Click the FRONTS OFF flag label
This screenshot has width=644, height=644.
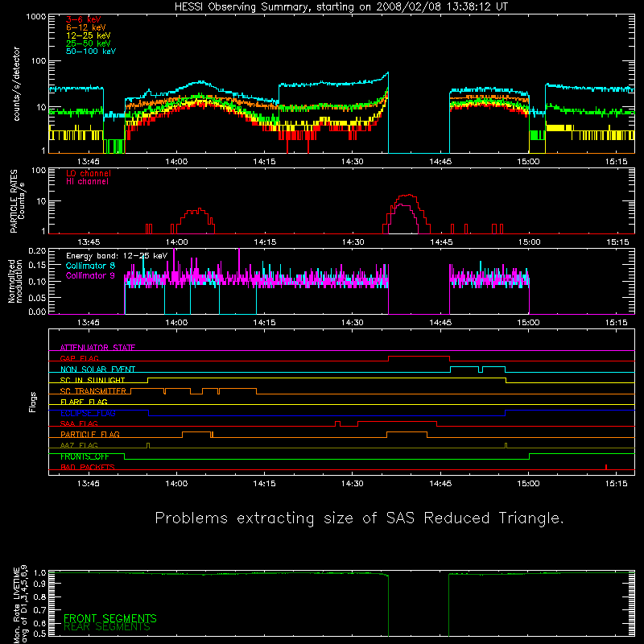pyautogui.click(x=85, y=456)
